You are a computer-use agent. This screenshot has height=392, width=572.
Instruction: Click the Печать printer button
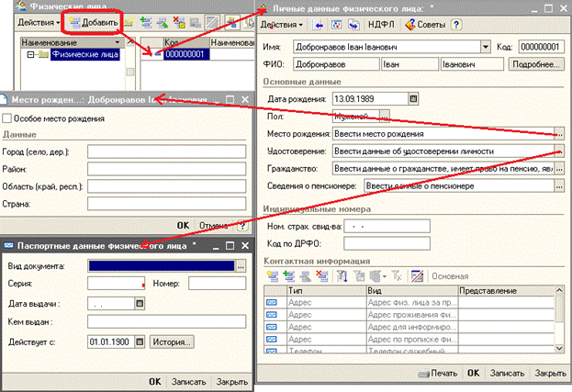[437, 374]
